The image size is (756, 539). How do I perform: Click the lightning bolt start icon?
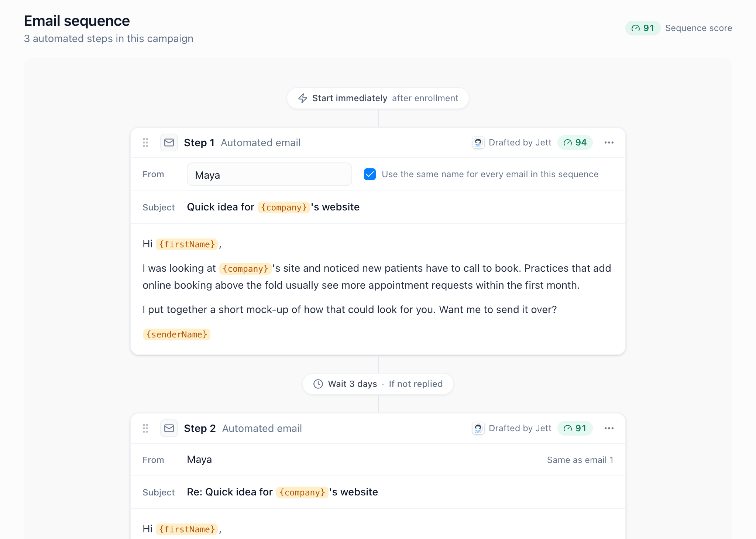(303, 98)
